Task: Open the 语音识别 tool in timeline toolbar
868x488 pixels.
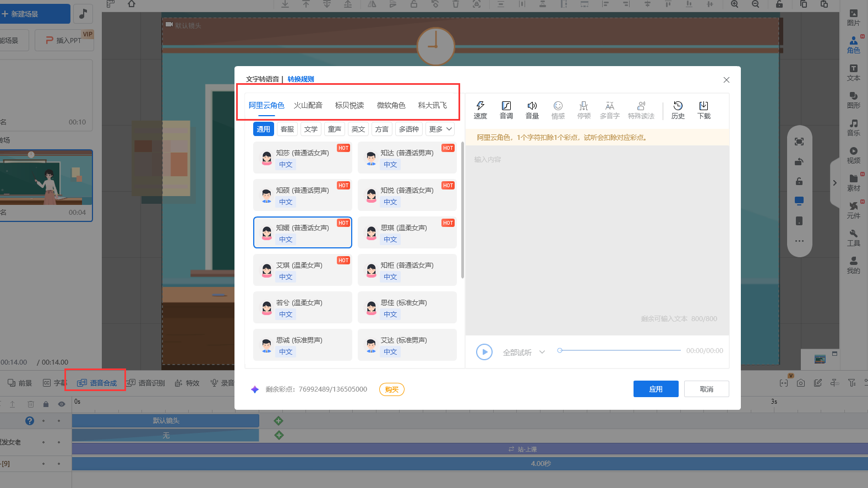Action: [x=146, y=383]
